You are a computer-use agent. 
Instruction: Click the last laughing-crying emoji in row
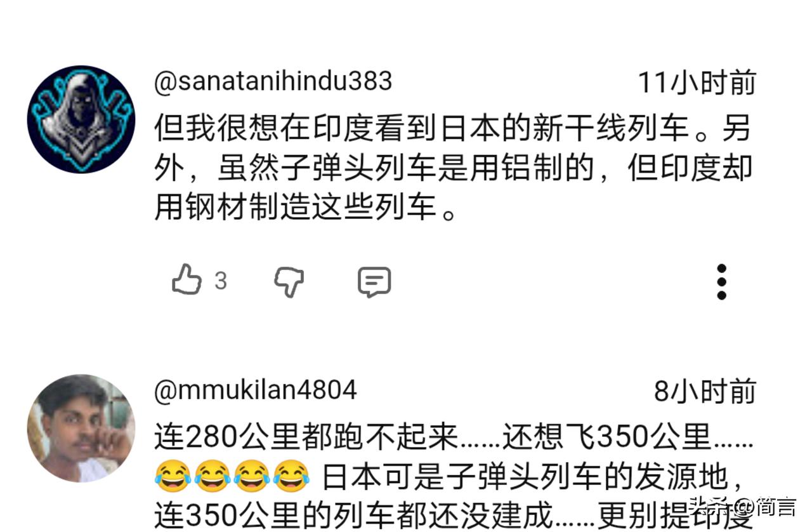(291, 477)
